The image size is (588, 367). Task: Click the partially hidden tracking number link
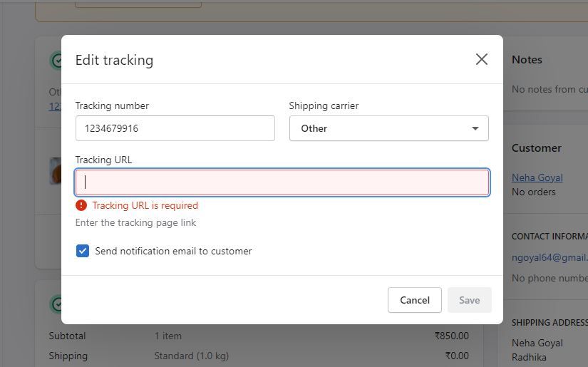(54, 106)
